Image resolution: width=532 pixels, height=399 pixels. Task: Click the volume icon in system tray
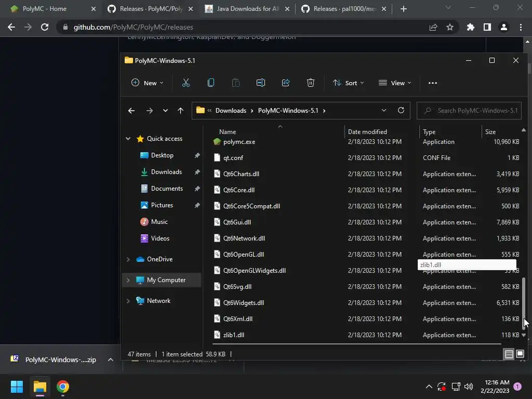(x=469, y=387)
